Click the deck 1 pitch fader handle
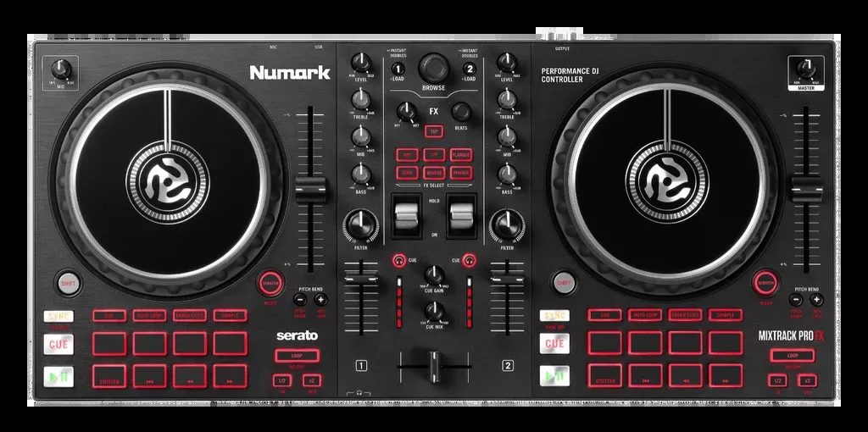 pyautogui.click(x=310, y=190)
